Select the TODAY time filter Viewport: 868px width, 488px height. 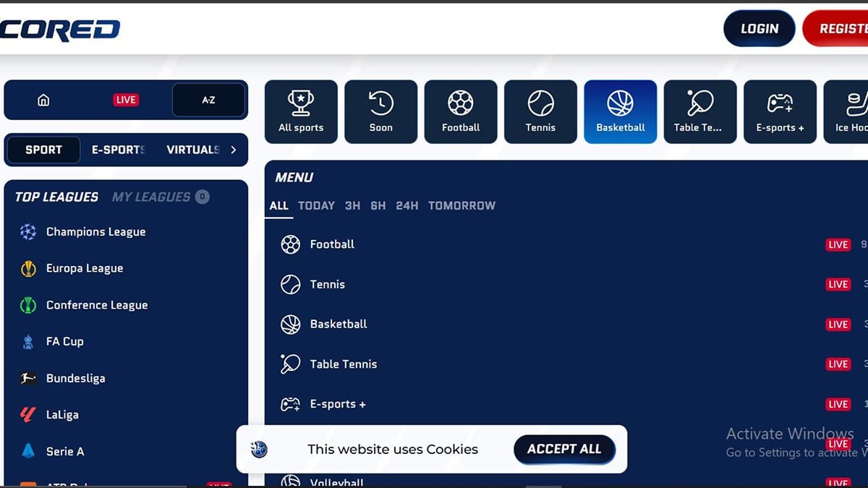(x=317, y=205)
